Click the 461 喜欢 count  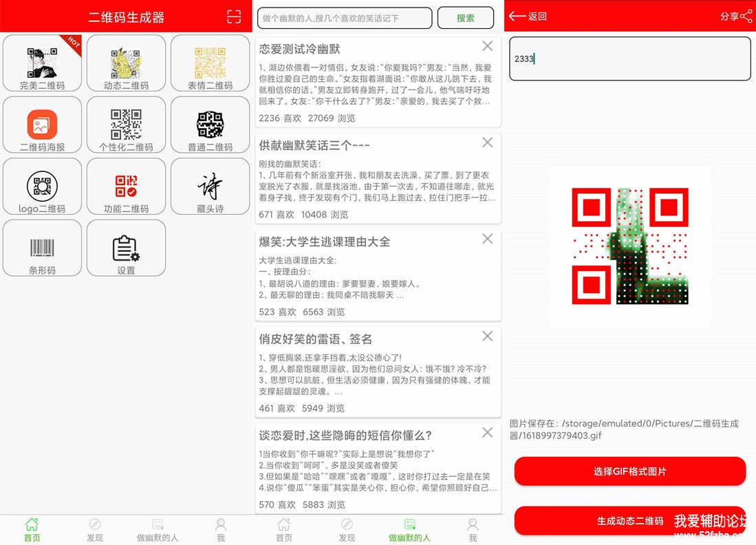point(277,409)
